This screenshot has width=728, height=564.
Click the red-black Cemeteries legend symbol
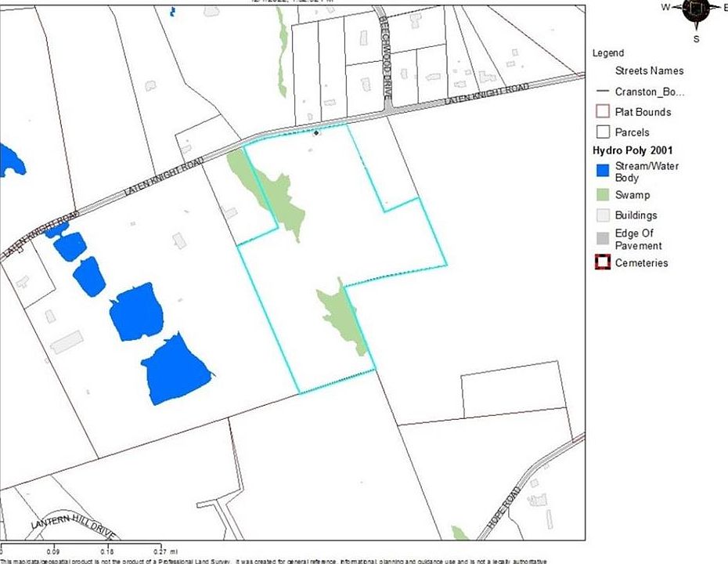tap(603, 262)
